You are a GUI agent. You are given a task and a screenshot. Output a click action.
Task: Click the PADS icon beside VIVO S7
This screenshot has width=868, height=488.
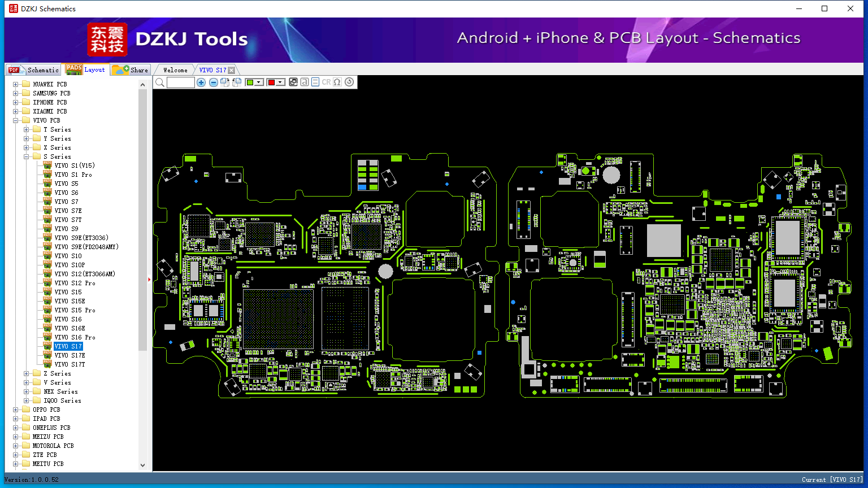pos(48,202)
